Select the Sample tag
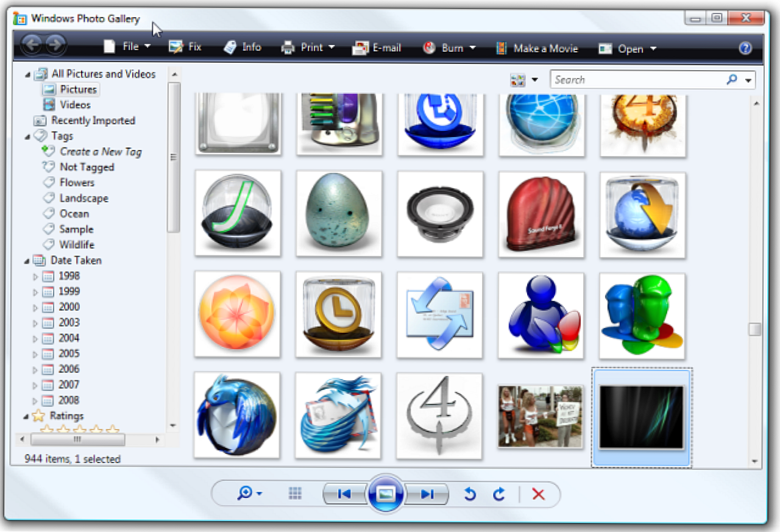Viewport: 780px width, 532px height. tap(68, 229)
